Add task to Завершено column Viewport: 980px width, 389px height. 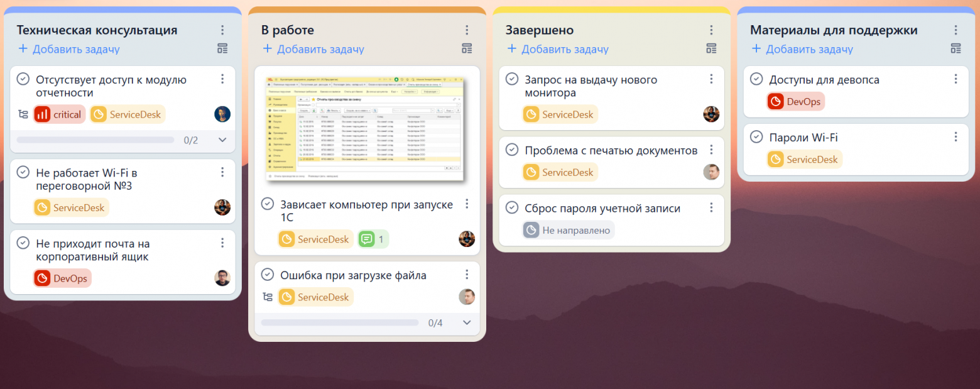tap(557, 49)
